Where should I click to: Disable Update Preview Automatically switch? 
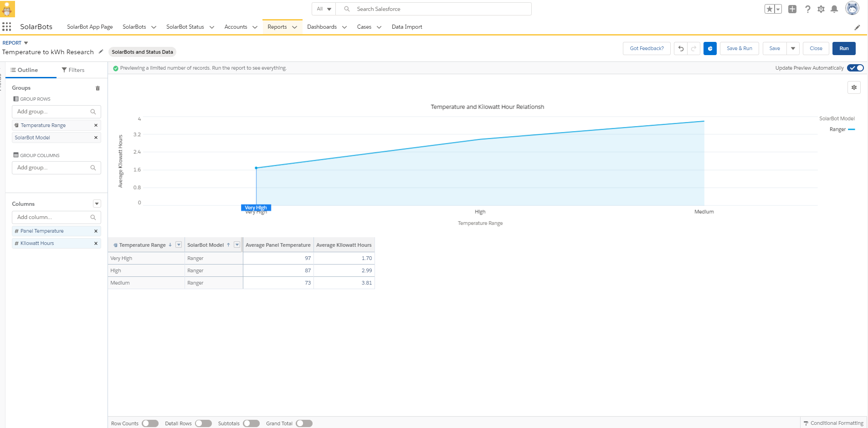855,68
